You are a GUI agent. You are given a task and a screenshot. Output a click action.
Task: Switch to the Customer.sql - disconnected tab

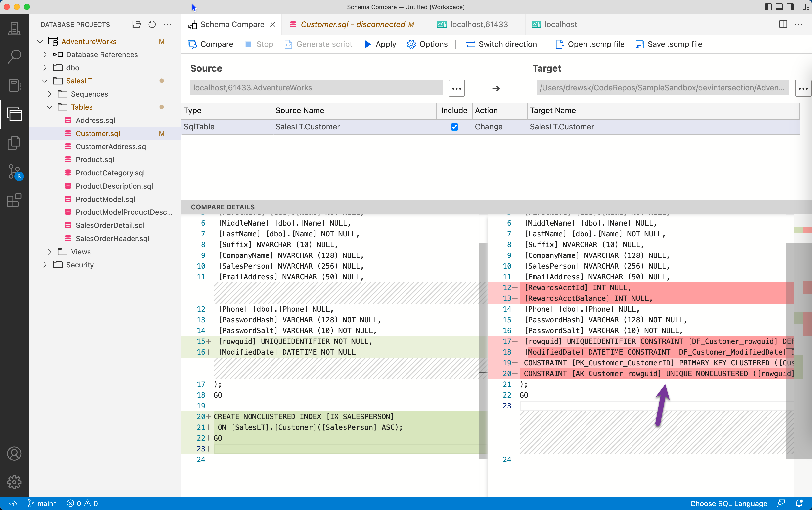point(352,24)
